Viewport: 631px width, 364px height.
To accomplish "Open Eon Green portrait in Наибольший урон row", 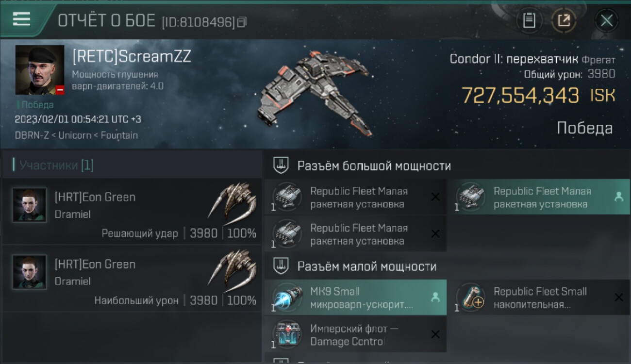I will click(x=29, y=272).
